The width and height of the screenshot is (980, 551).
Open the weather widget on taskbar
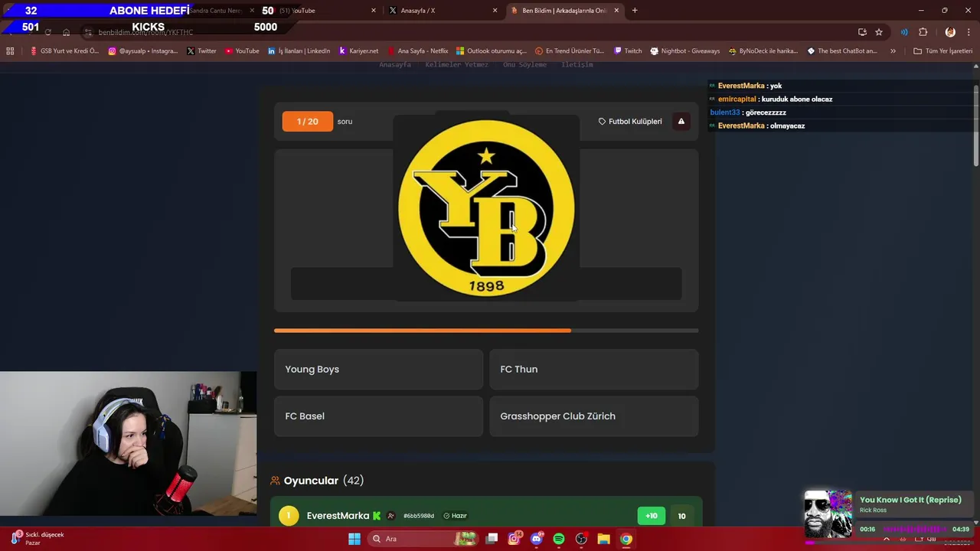point(38,539)
